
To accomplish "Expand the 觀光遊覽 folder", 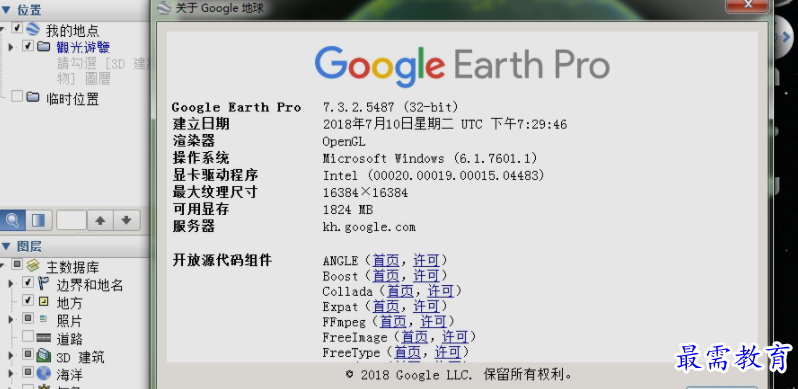I will pyautogui.click(x=11, y=47).
